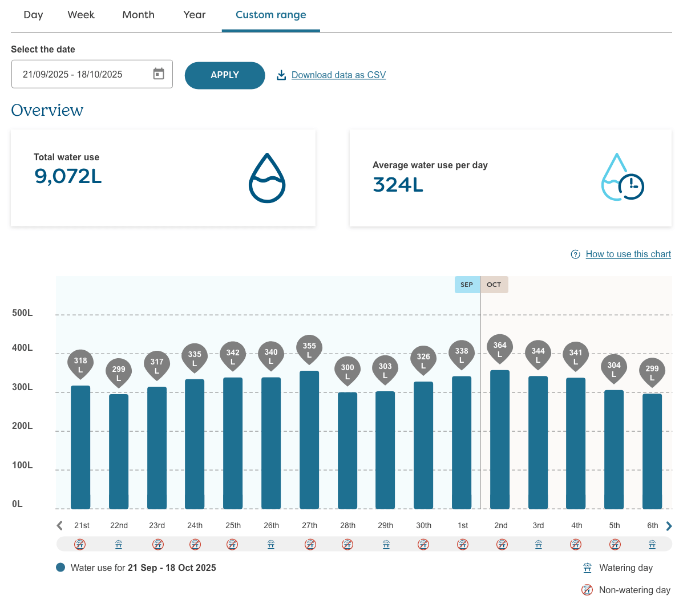Viewport: 675px width, 616px height.
Task: Click the watering day icon under the 30th
Action: tap(423, 545)
